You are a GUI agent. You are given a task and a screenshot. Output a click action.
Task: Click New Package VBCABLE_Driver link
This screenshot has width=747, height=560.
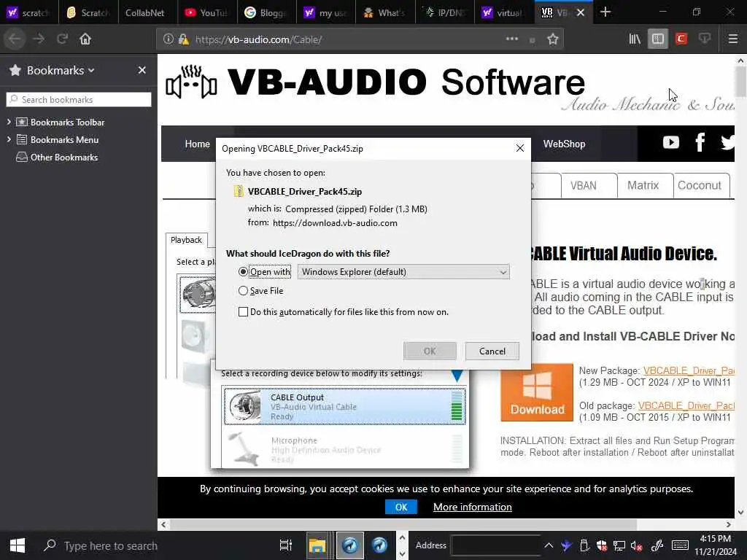pos(689,370)
